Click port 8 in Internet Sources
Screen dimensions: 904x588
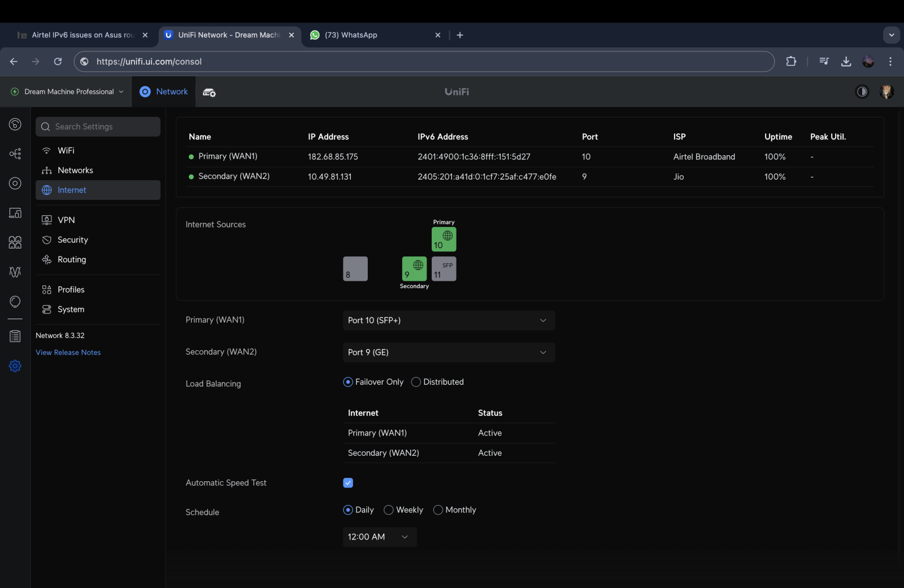[355, 269]
